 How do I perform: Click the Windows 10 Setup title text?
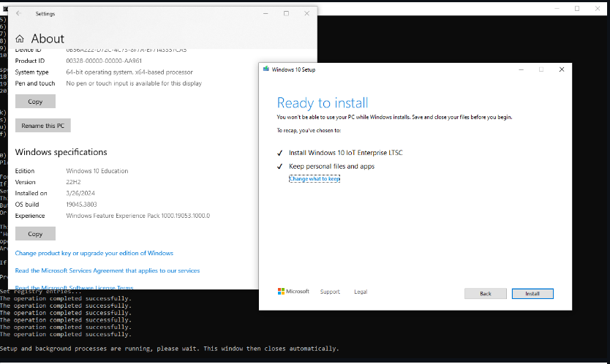click(294, 69)
